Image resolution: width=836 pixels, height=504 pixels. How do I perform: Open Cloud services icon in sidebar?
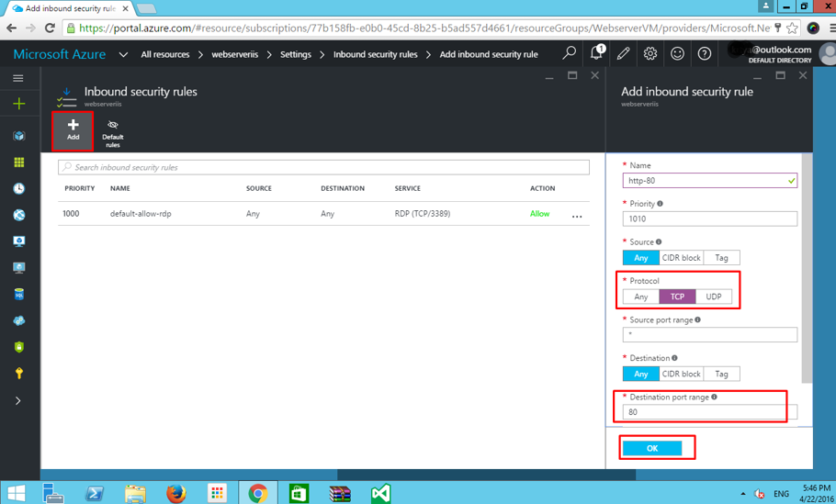click(19, 320)
